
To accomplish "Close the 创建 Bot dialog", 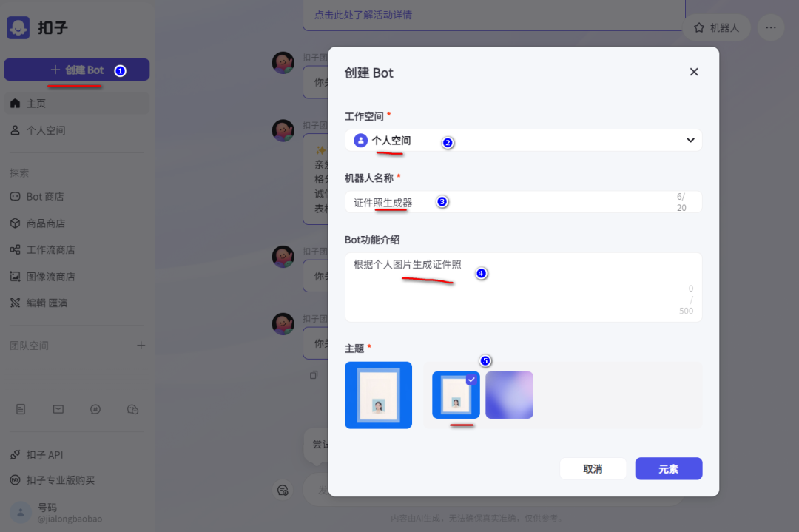I will pos(694,72).
